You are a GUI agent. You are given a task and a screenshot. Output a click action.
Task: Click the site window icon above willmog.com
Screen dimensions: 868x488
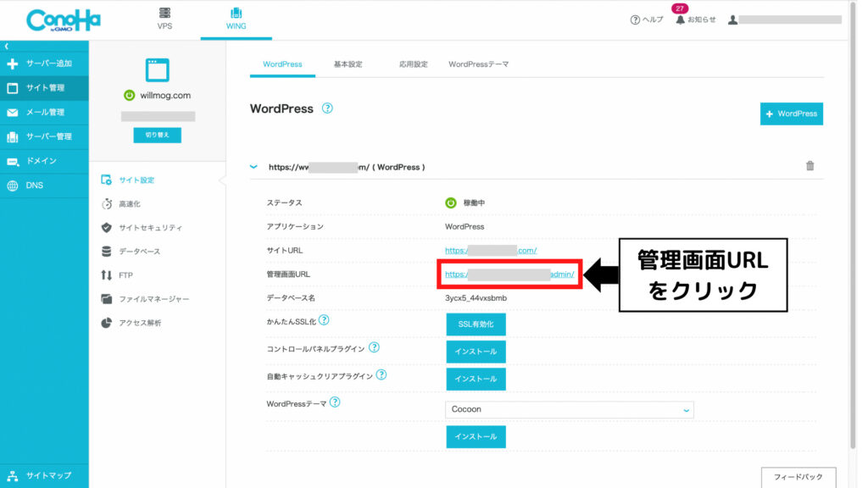[x=157, y=70]
